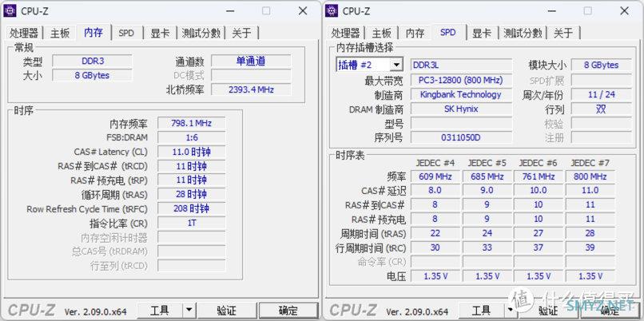644x321 pixels.
Task: Open 显卡 tab in left CPU-Z window
Action: click(160, 34)
